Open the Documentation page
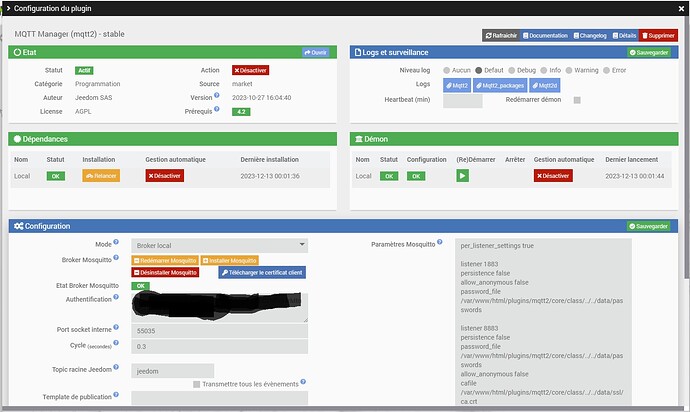 [x=545, y=36]
